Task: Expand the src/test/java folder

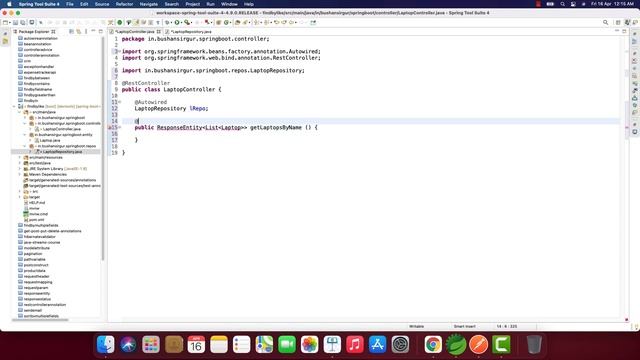Action: tap(20, 163)
